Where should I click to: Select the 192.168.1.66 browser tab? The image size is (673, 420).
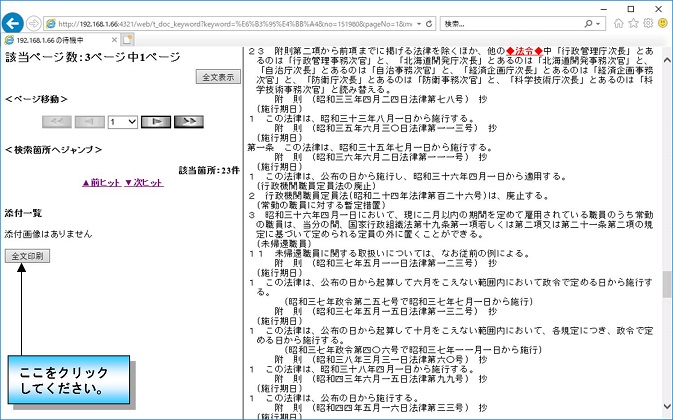60,39
